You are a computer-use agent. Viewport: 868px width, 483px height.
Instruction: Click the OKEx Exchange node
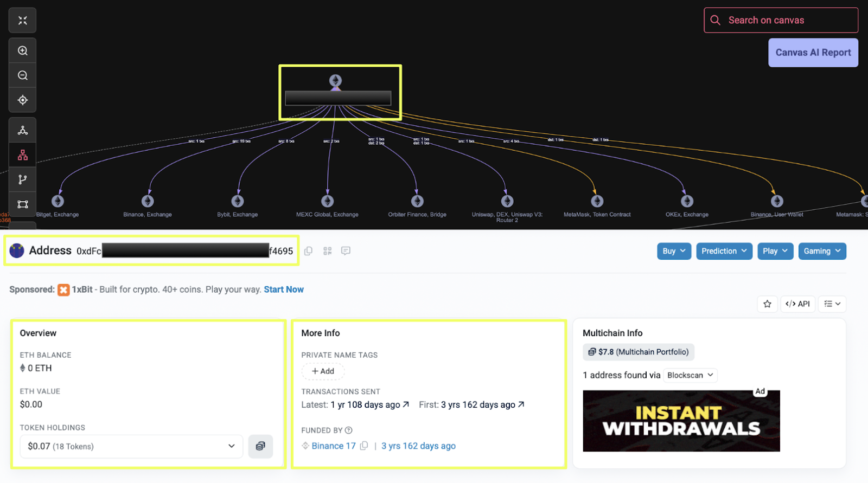tap(687, 201)
